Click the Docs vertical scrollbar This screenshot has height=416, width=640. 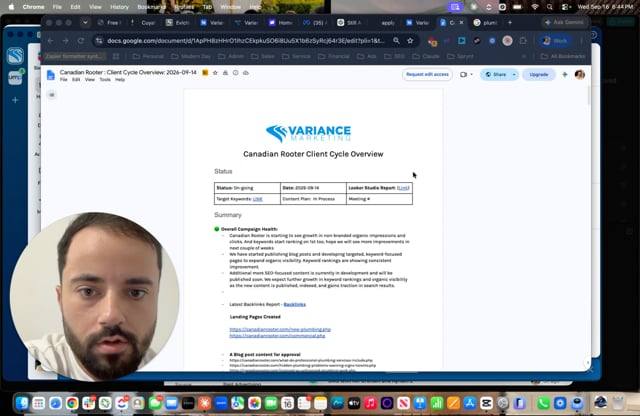pos(588,96)
